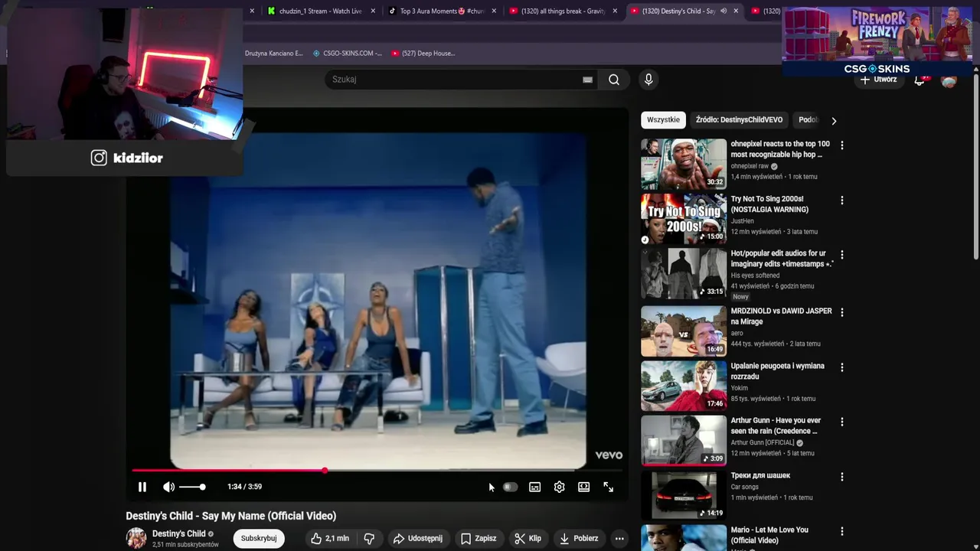Click the search magnifier button

(614, 80)
